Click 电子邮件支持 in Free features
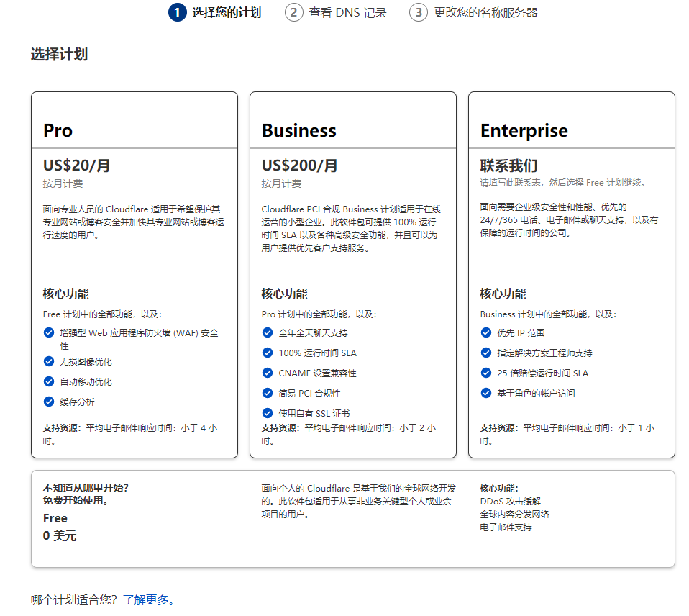This screenshot has width=689, height=616. click(x=506, y=527)
